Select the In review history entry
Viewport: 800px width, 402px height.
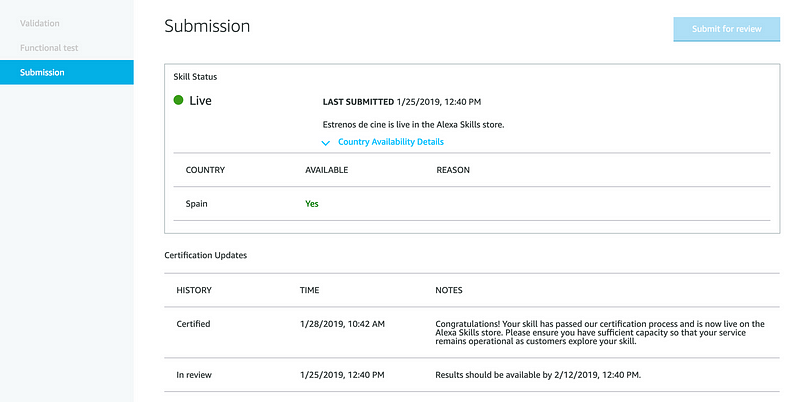194,376
